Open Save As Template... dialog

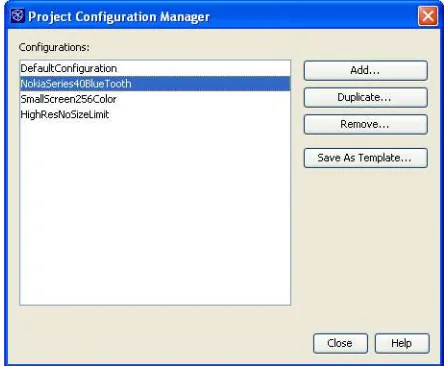(x=365, y=158)
